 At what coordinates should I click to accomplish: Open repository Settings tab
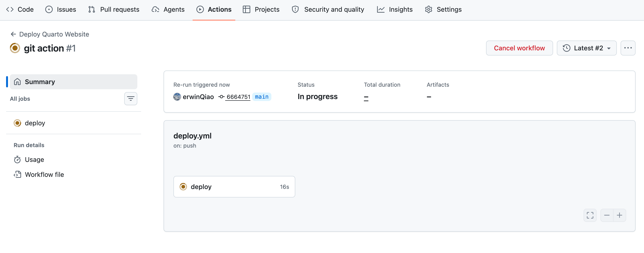click(x=443, y=10)
